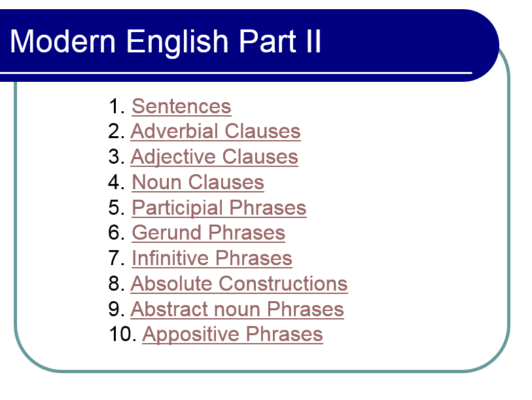
Task: Click the Modern English Part II title
Action: click(x=166, y=41)
